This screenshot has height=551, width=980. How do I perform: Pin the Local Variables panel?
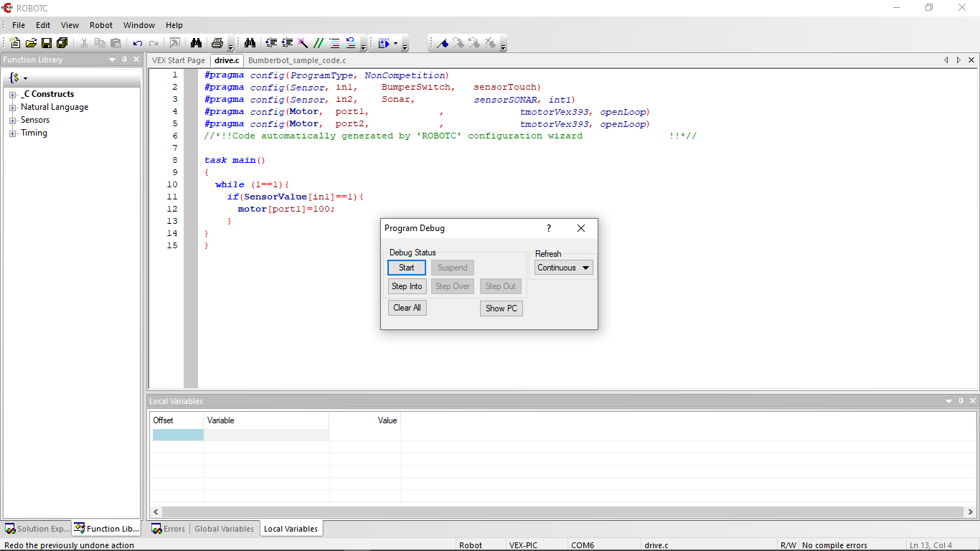pos(961,401)
